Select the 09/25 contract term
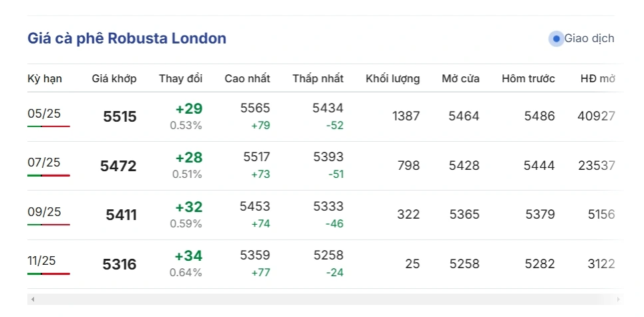644x317 pixels. pyautogui.click(x=44, y=212)
